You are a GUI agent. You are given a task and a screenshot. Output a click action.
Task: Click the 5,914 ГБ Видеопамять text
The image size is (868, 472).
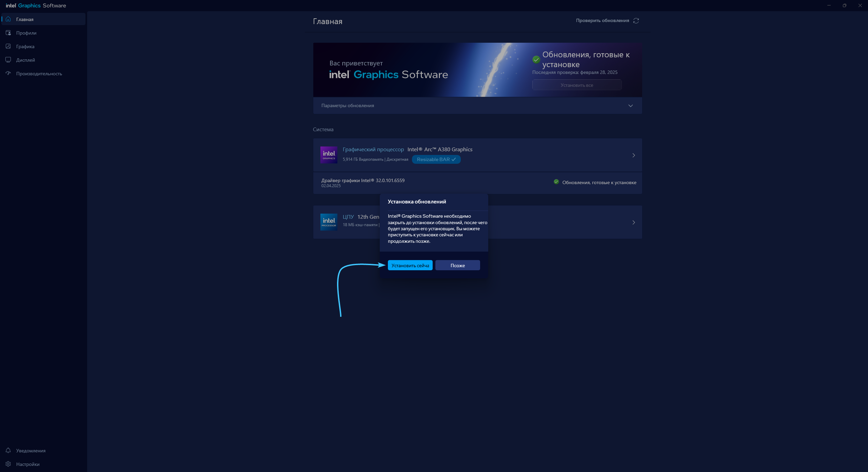(x=363, y=159)
